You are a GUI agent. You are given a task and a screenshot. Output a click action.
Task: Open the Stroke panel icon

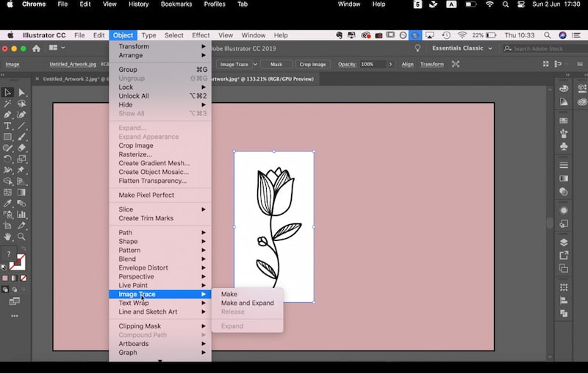click(563, 165)
